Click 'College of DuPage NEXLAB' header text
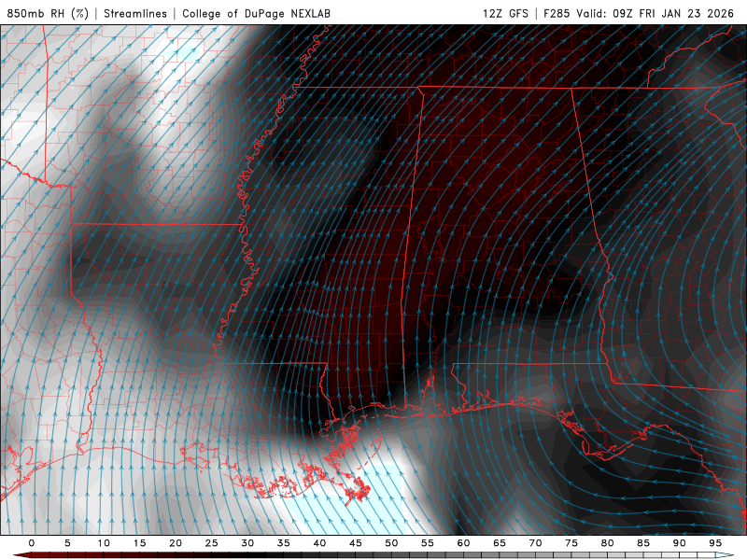The width and height of the screenshot is (747, 560). [x=256, y=13]
